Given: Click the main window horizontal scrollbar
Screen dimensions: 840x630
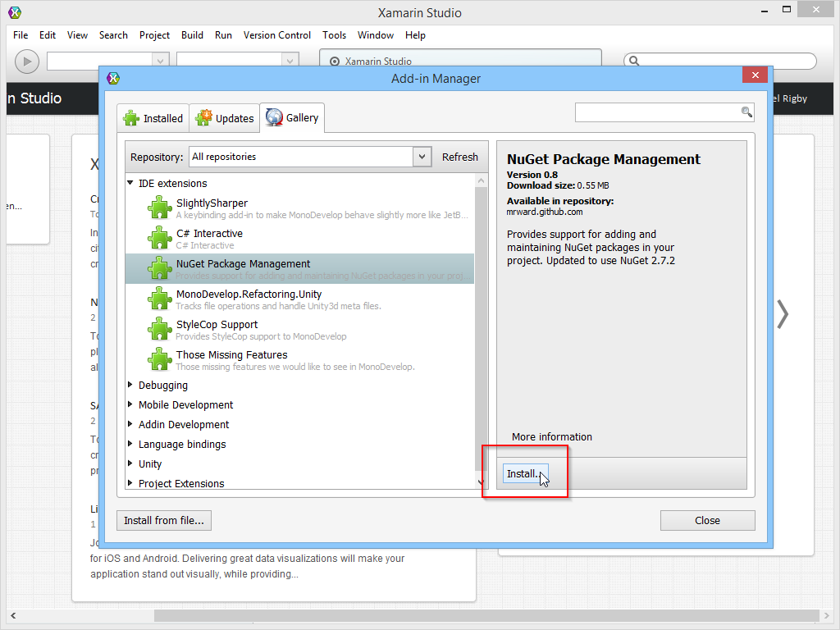Looking at the screenshot, I should 486,615.
